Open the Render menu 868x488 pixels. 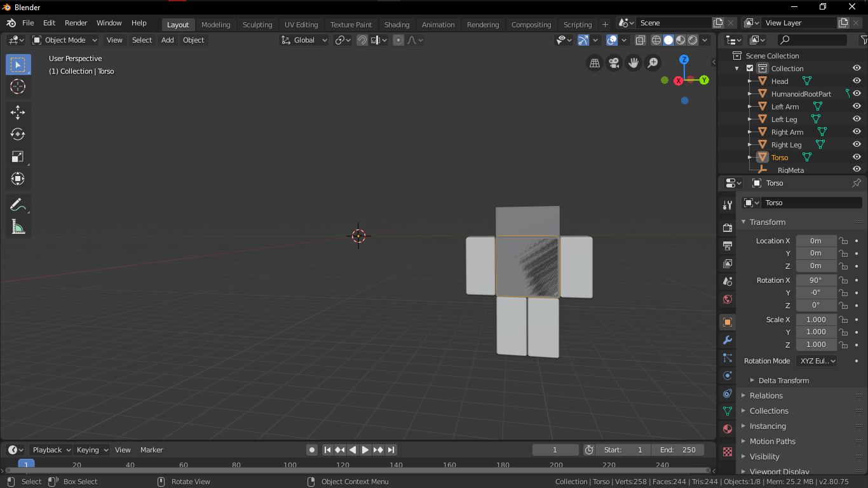[76, 23]
